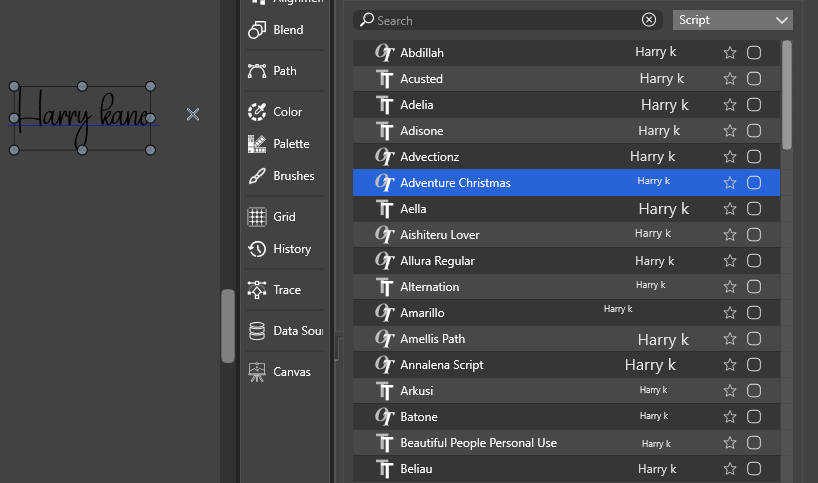This screenshot has width=818, height=483.
Task: Star the Annalena Script font
Action: (730, 364)
